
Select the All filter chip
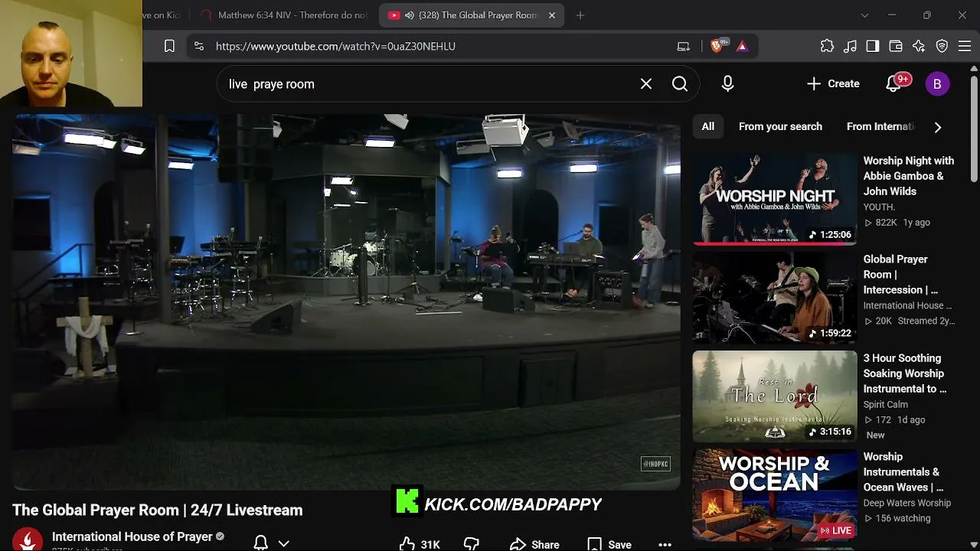(708, 126)
